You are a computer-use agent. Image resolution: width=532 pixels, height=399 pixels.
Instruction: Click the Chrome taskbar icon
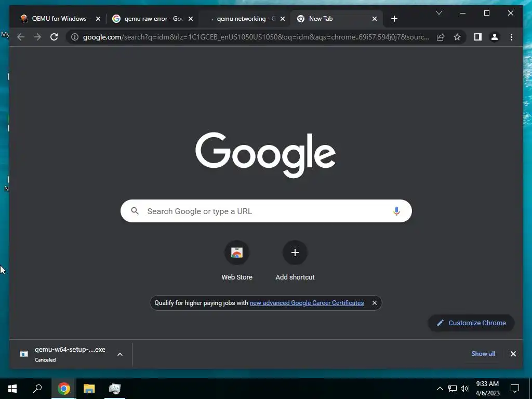coord(63,389)
